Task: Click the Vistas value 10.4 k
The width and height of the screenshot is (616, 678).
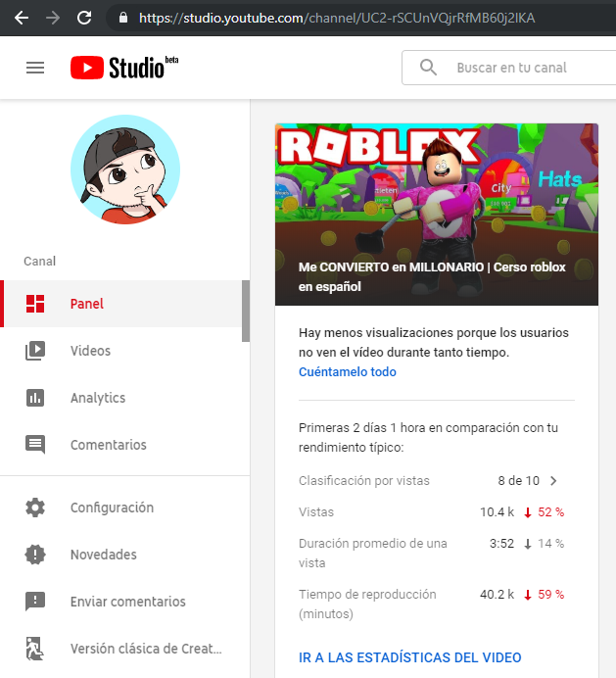Action: (x=497, y=512)
